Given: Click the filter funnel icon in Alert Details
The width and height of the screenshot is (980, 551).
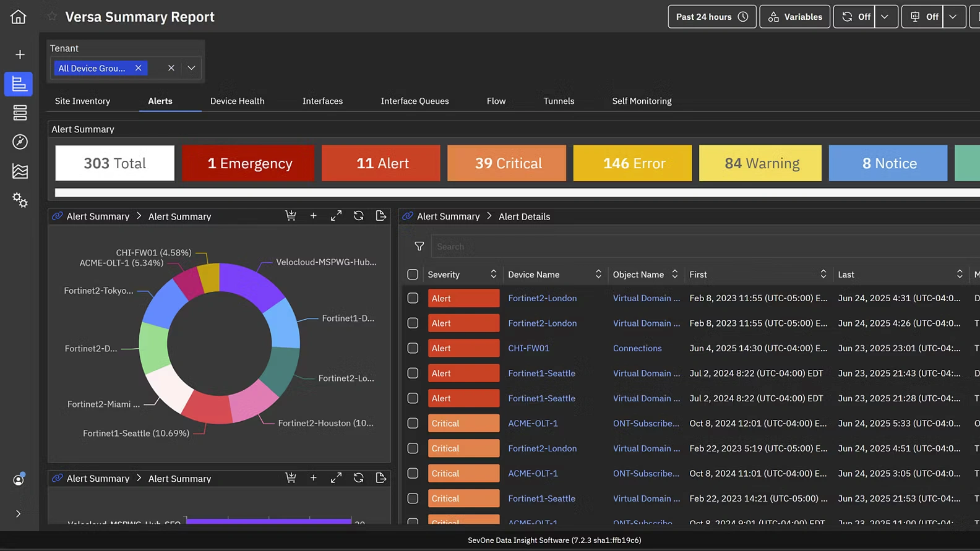Looking at the screenshot, I should (x=419, y=246).
